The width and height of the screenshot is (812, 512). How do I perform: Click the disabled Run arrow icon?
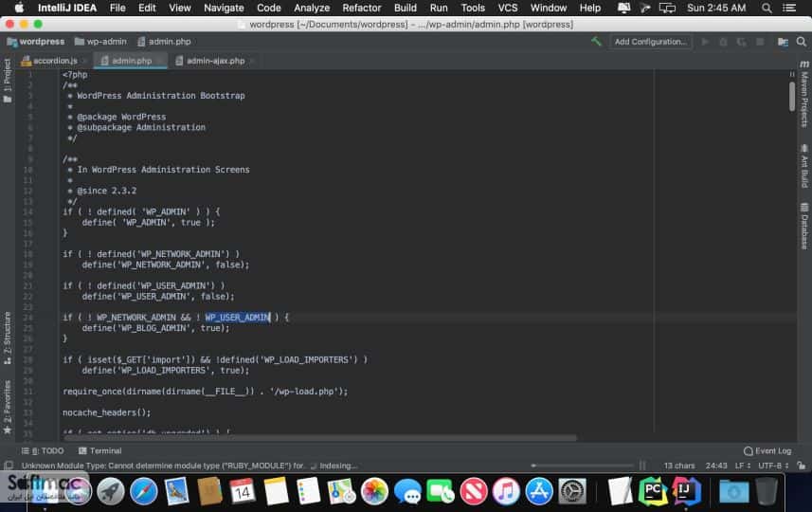705,42
